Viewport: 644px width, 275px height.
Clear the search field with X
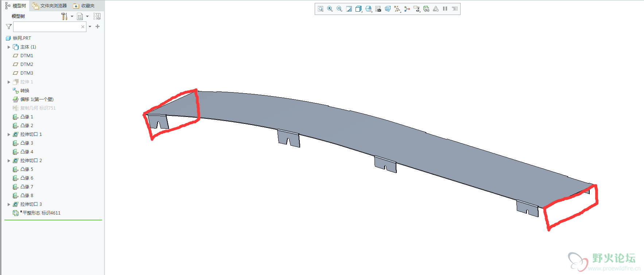pyautogui.click(x=83, y=27)
